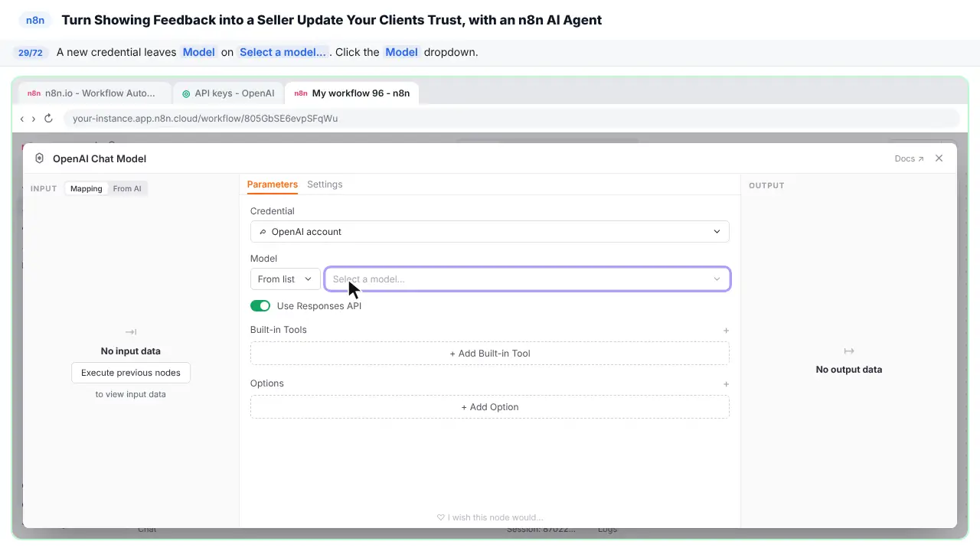This screenshot has width=980, height=551.
Task: Click Execute previous nodes button
Action: [x=131, y=373]
